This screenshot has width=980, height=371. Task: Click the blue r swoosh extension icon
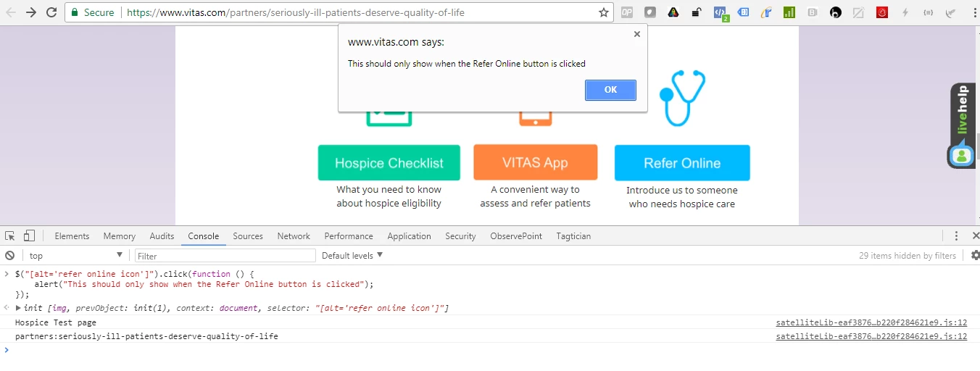766,12
